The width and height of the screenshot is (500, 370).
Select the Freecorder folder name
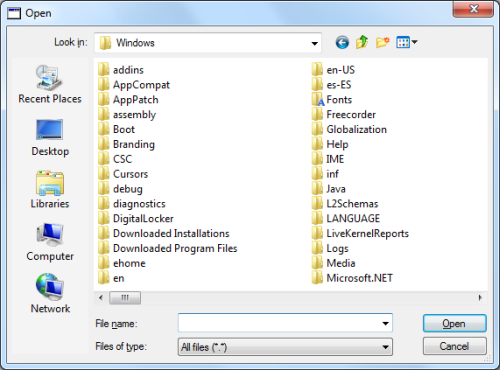pyautogui.click(x=351, y=115)
